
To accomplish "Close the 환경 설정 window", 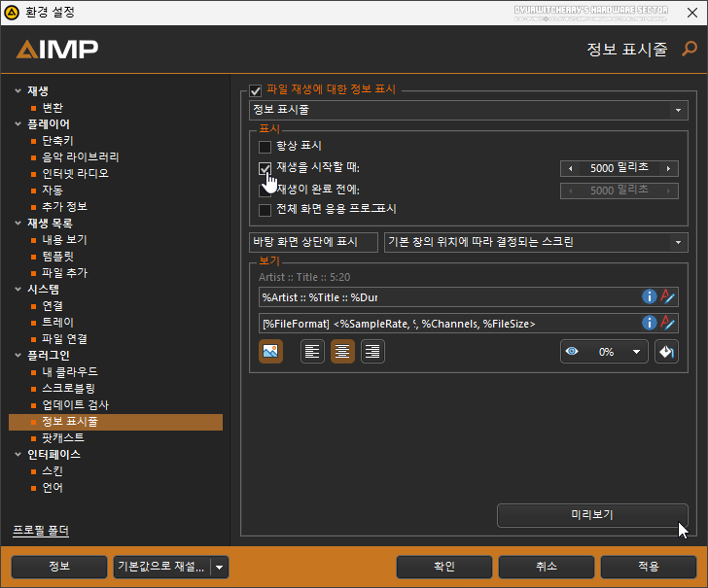I will pos(692,13).
